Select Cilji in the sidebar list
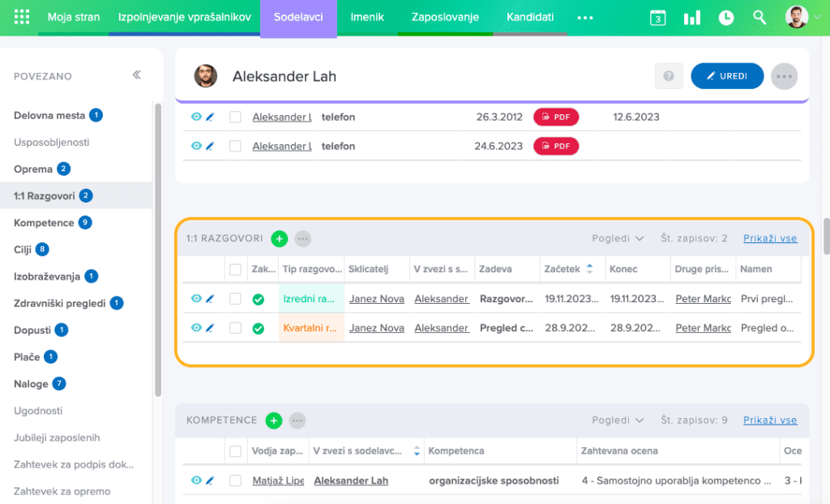Viewport: 830px width, 504px height. 24,250
